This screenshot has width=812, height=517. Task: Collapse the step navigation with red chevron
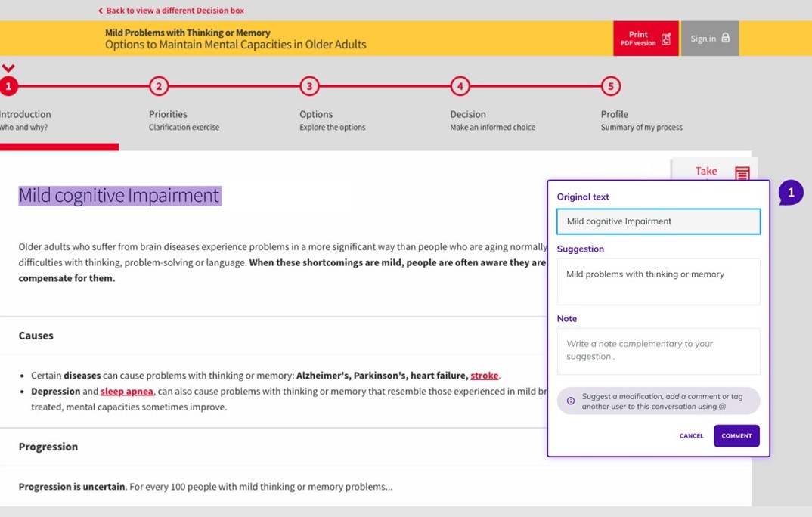tap(8, 68)
